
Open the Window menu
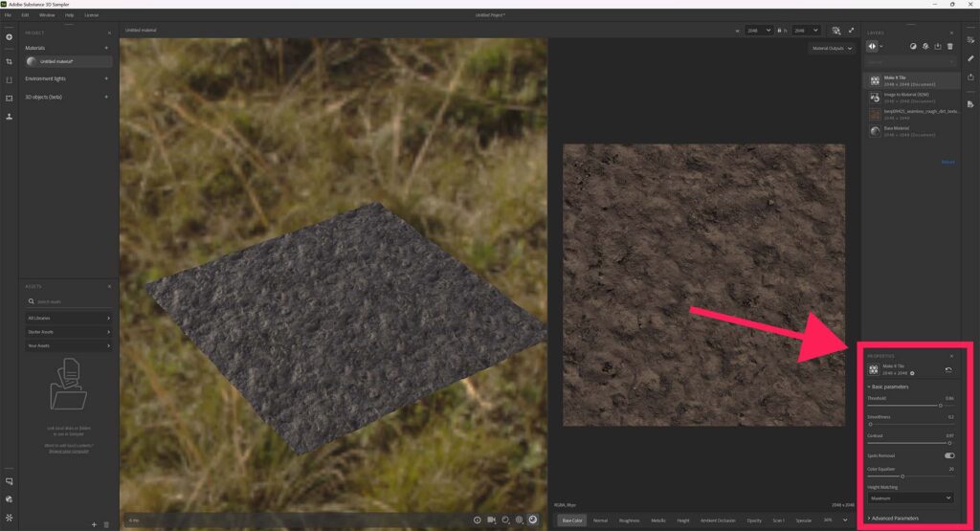pyautogui.click(x=47, y=15)
